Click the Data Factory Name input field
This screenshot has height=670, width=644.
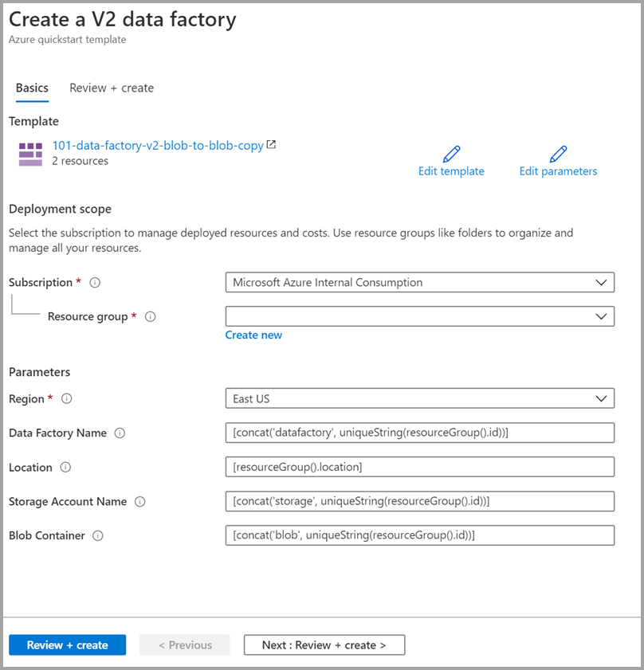click(420, 432)
